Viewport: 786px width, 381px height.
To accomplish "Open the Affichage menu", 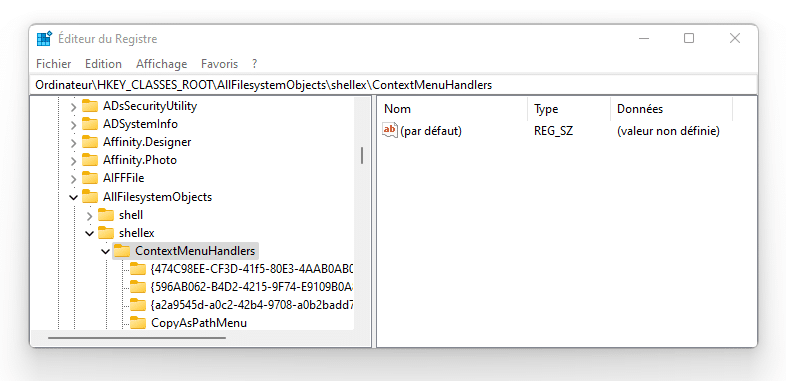I will click(161, 64).
